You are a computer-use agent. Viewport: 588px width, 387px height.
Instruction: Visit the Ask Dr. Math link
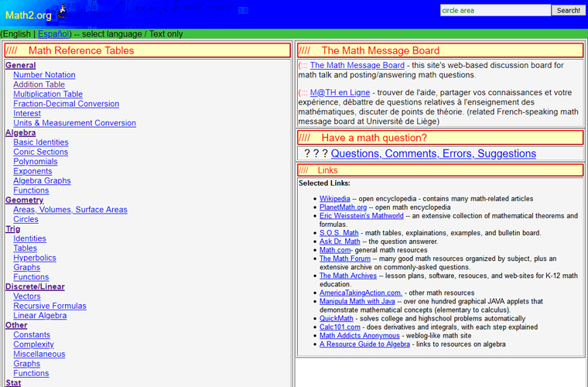click(x=340, y=241)
